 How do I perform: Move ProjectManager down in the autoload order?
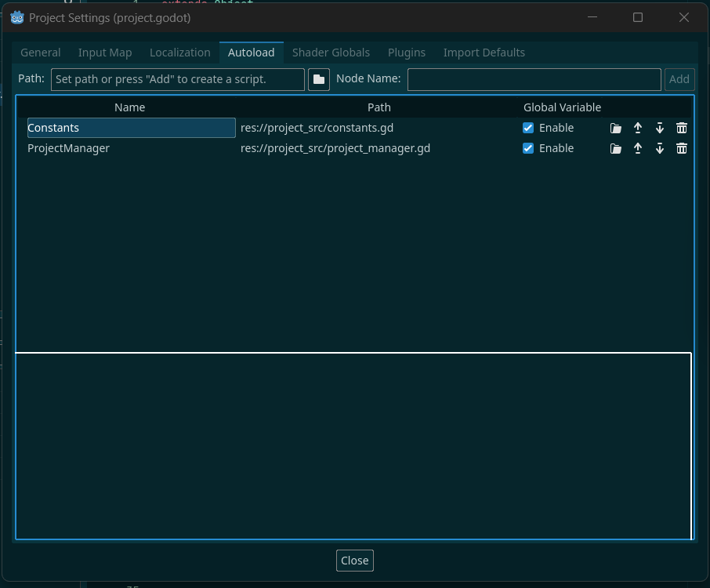coord(659,147)
